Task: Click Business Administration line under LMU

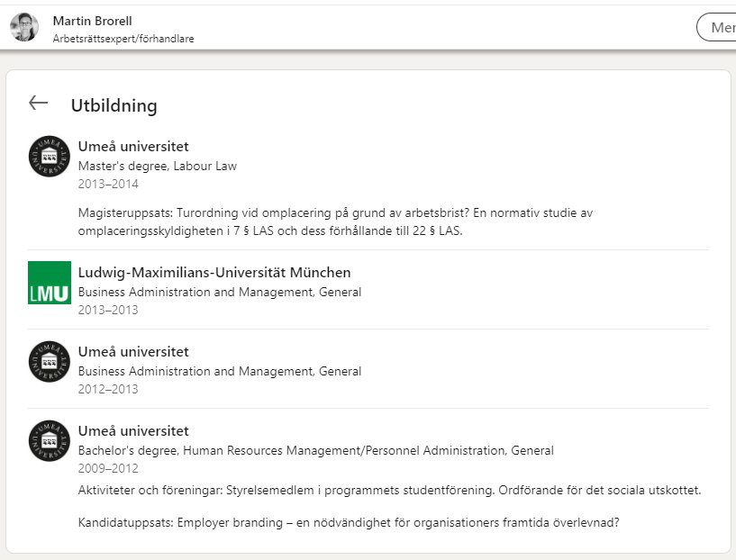Action: [x=220, y=292]
